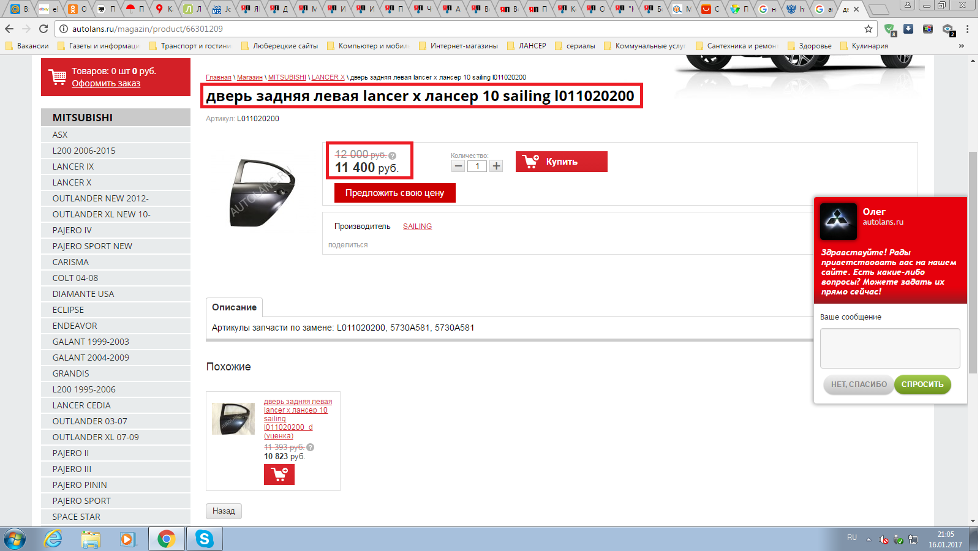Screen dimensions: 980x551
Task: Click the Назад back button
Action: (224, 511)
